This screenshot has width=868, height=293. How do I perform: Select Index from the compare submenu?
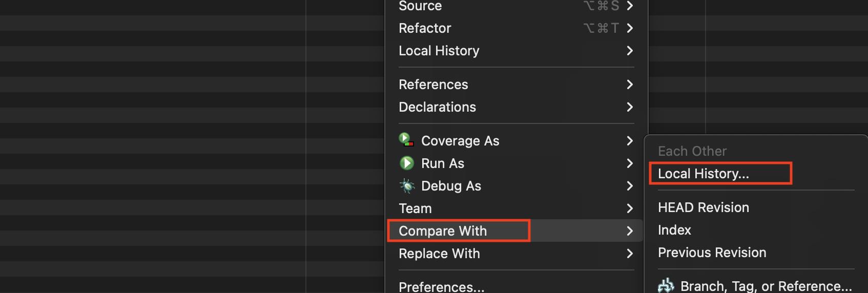pos(674,230)
